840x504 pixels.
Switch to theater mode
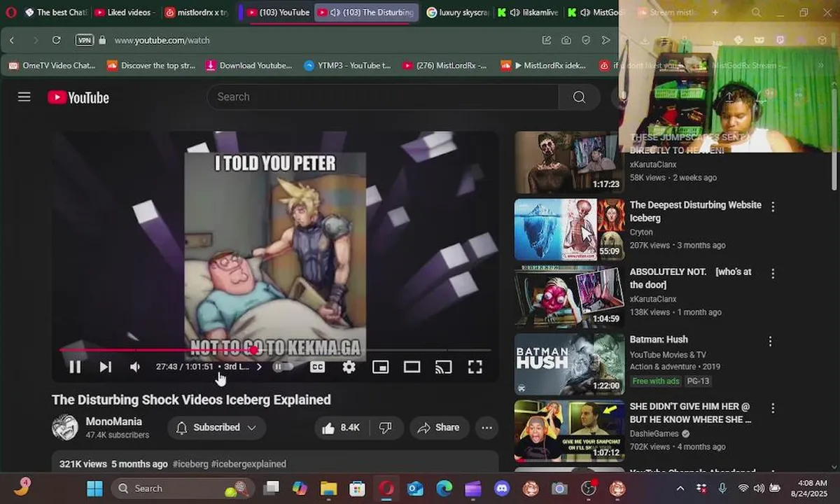tap(412, 367)
